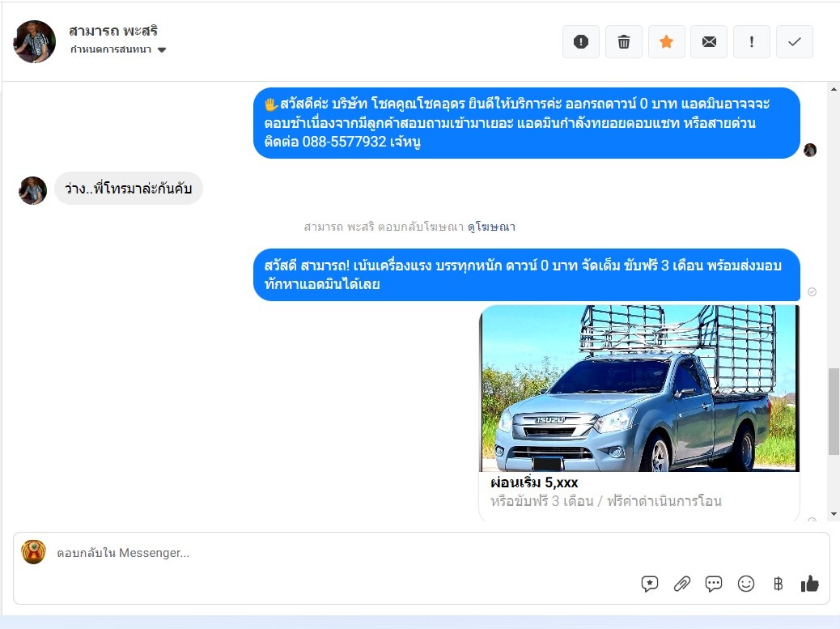
Task: Click delivered checkmark beside second blue message
Action: pos(812,292)
